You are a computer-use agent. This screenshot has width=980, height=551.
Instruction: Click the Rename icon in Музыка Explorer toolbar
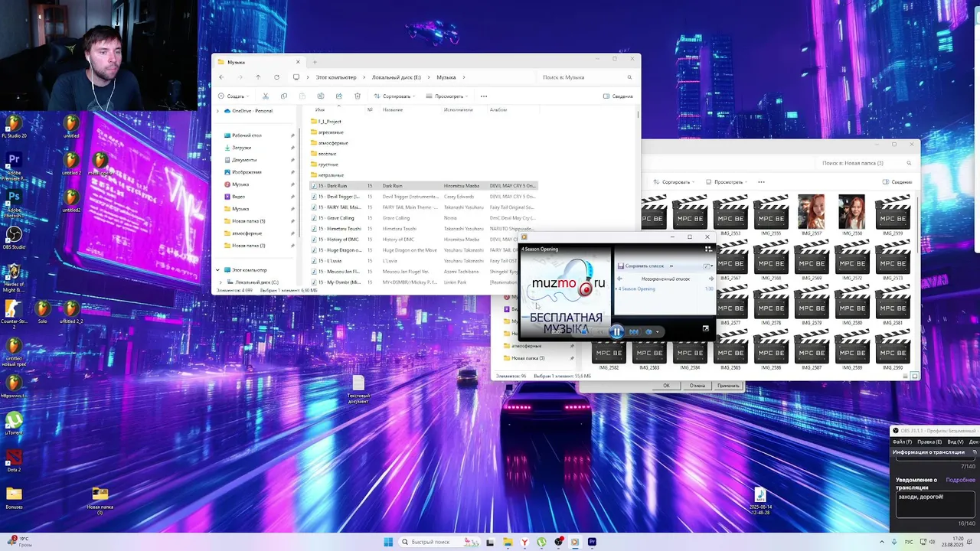click(321, 96)
